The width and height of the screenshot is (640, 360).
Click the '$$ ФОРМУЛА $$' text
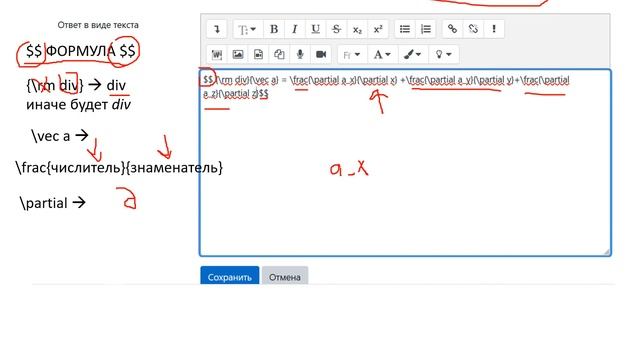coord(80,51)
